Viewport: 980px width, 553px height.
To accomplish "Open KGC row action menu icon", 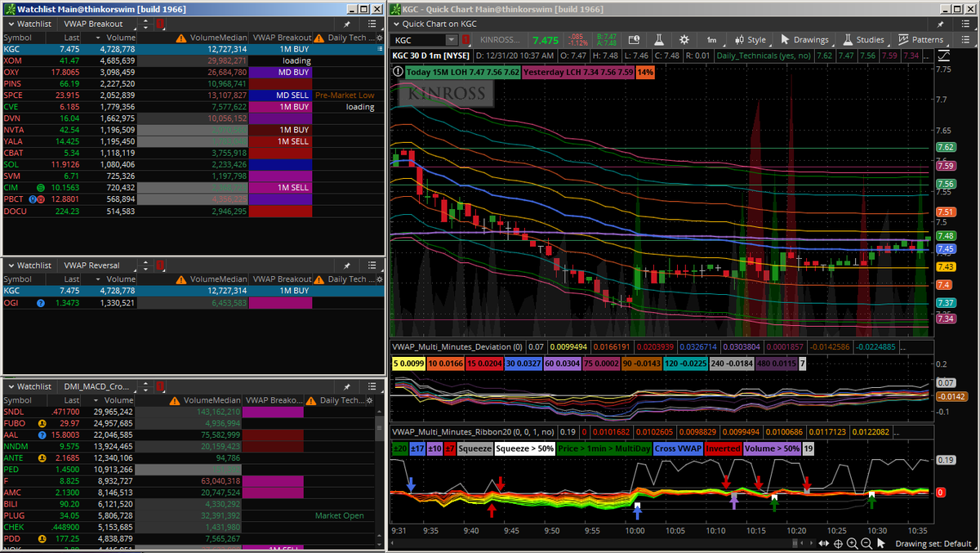I will click(379, 49).
